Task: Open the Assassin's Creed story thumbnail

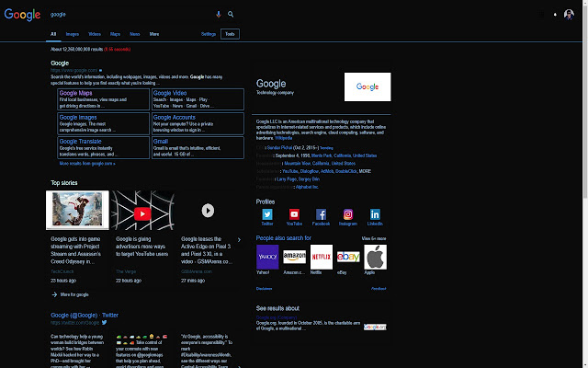Action: 77,211
